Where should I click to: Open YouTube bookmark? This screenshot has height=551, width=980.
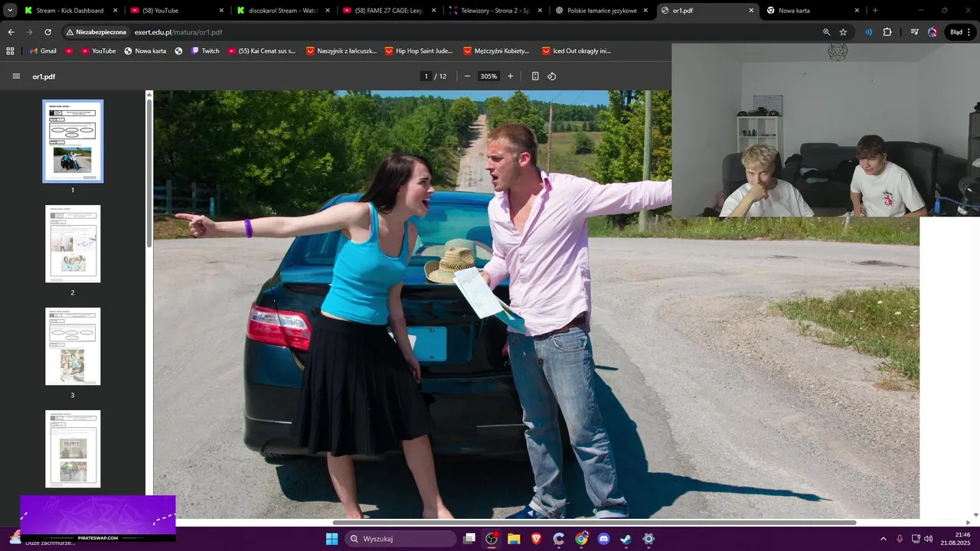coord(98,51)
